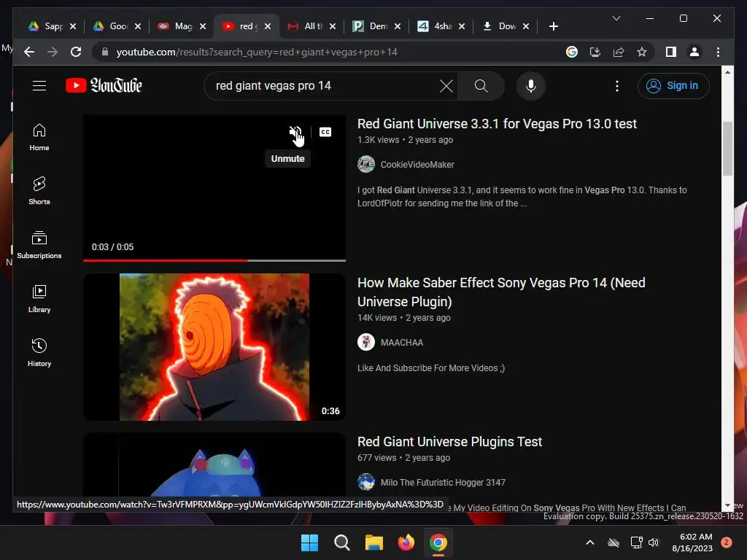Open a new browser tab

tap(553, 26)
